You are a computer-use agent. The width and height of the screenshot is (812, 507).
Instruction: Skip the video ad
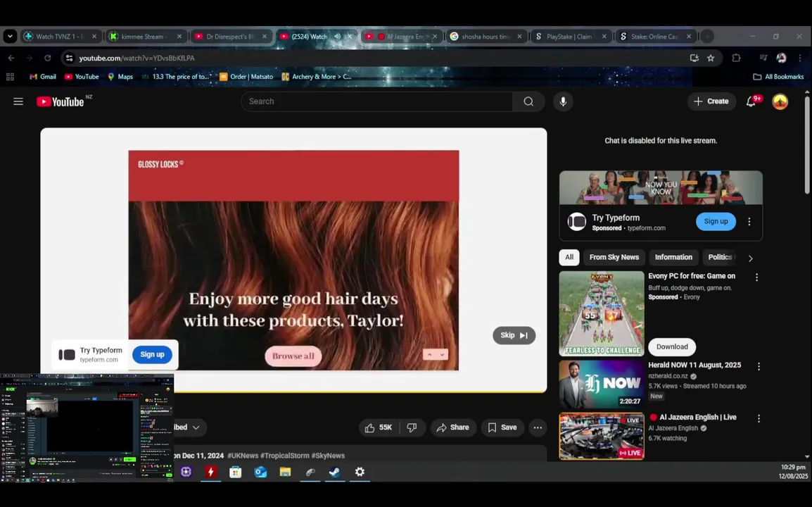point(514,335)
